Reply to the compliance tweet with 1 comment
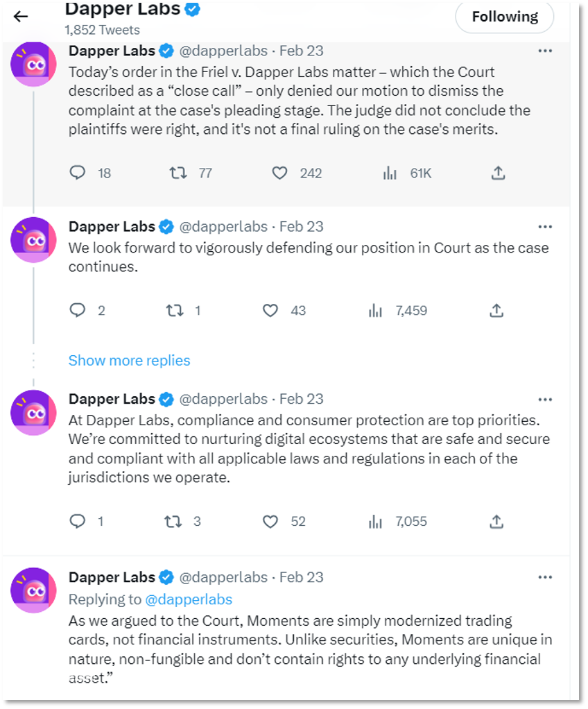This screenshot has height=709, width=588. [x=77, y=521]
